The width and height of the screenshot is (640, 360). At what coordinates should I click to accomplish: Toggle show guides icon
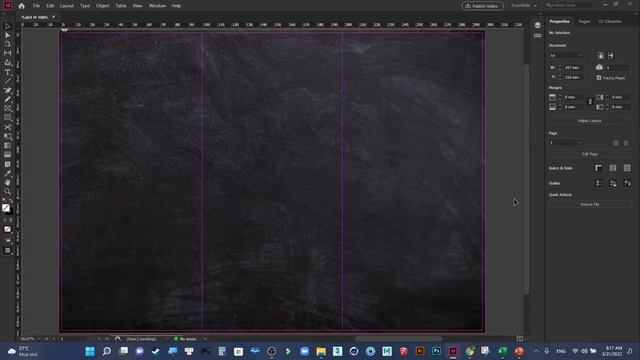click(x=599, y=183)
